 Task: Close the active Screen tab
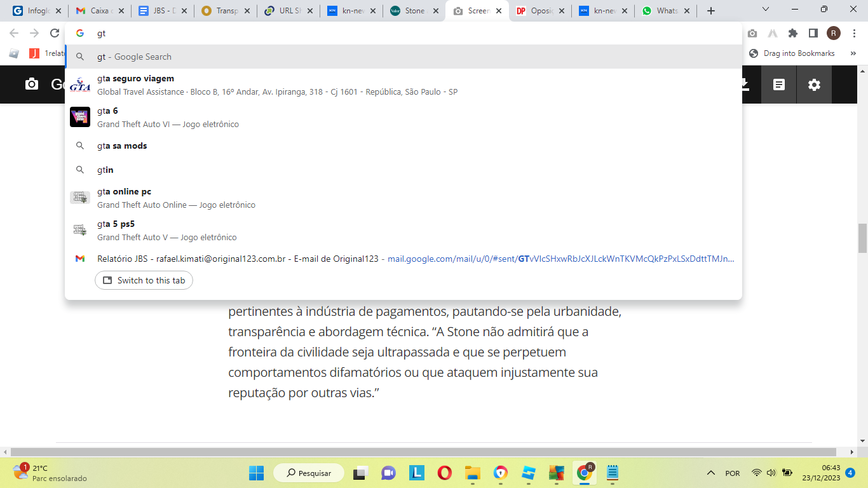point(499,11)
